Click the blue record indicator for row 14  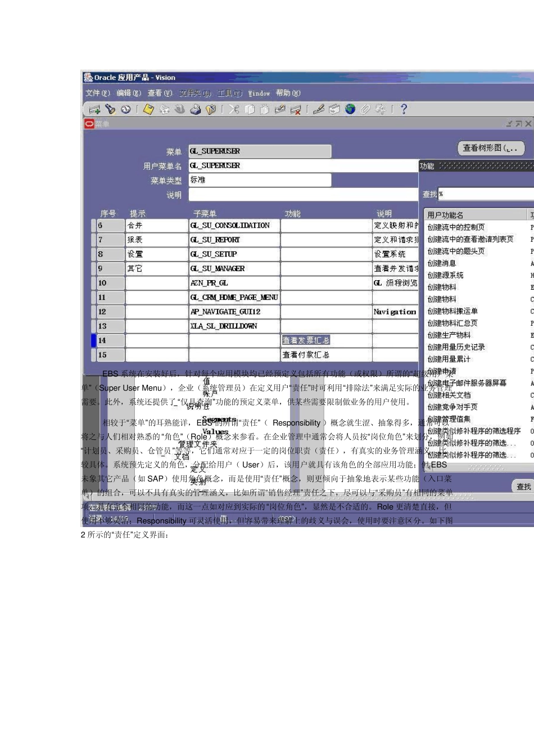93,340
